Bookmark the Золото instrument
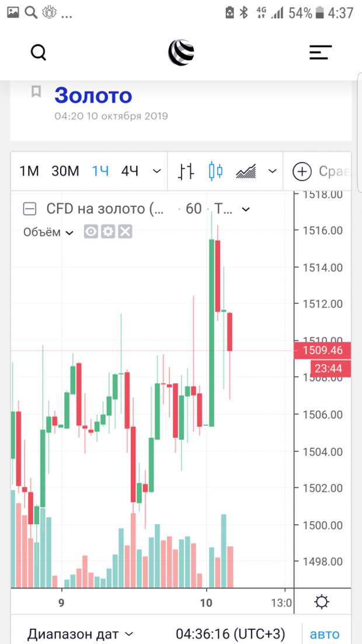The image size is (362, 644). click(x=36, y=91)
